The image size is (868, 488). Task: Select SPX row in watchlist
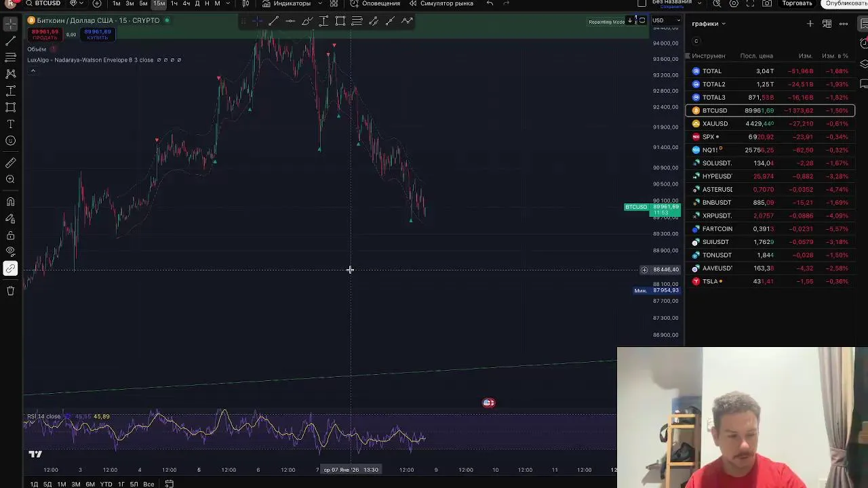(770, 137)
